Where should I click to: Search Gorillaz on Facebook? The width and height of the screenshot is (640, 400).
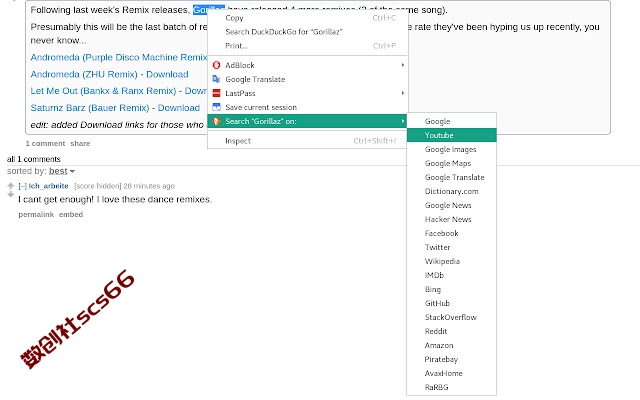click(x=452, y=233)
